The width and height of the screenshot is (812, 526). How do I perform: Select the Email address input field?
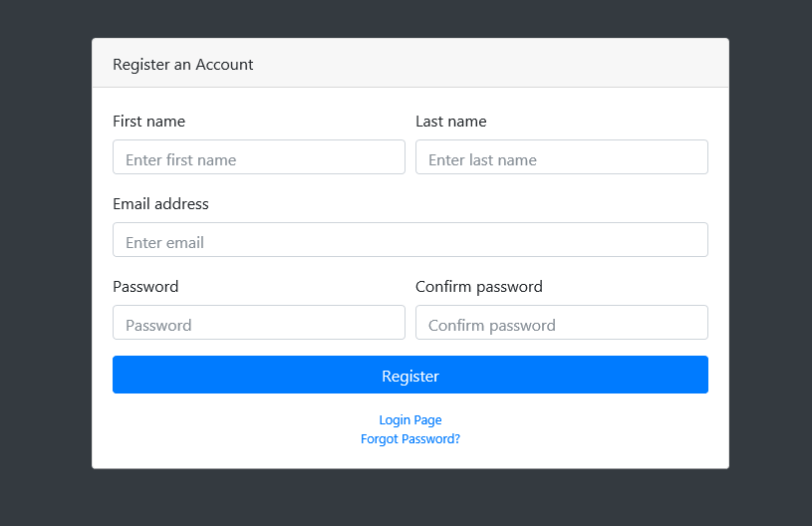coord(410,240)
